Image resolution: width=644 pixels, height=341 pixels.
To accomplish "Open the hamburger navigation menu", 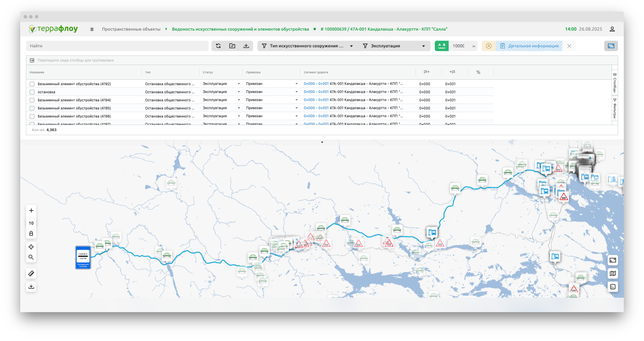I will (x=92, y=29).
